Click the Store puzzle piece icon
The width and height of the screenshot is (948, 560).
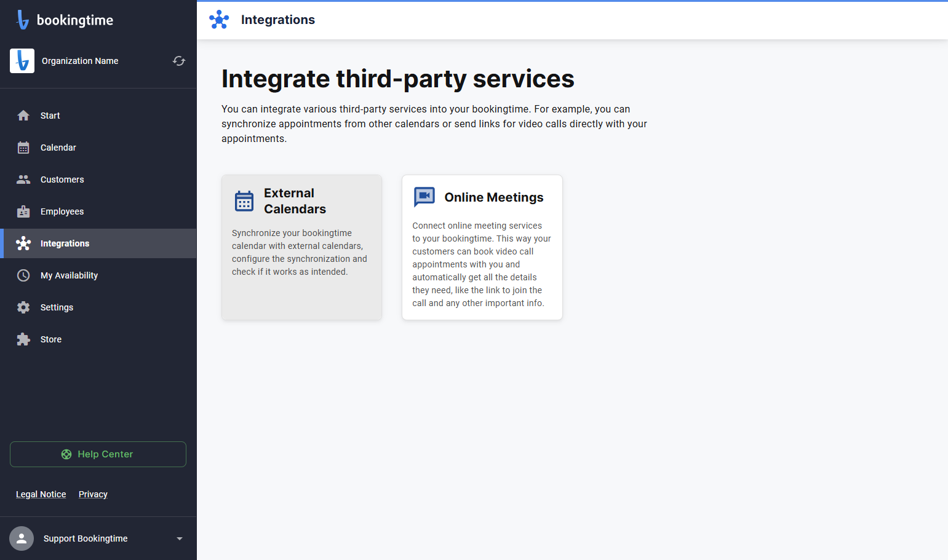[23, 339]
